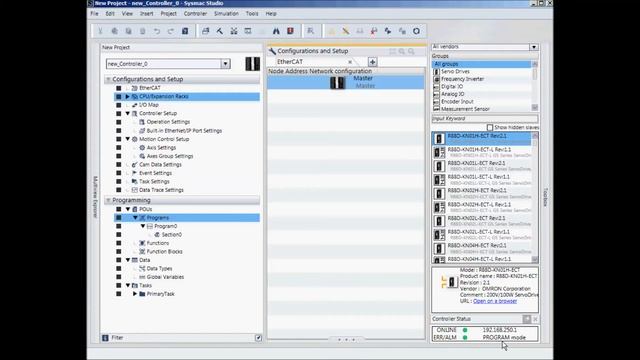The height and width of the screenshot is (360, 640).
Task: Expand the PrimaryTask tree arrow
Action: [x=135, y=294]
